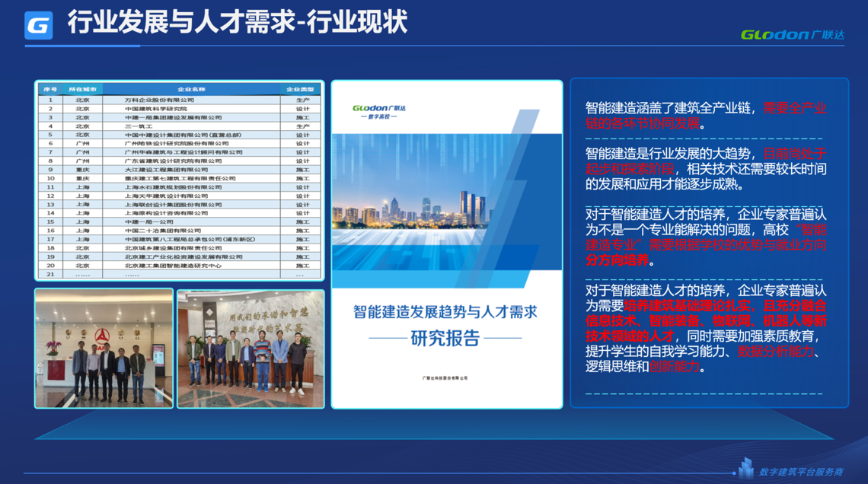Click the Glodon logo on the report cover
Image resolution: width=868 pixels, height=484 pixels.
click(x=379, y=112)
